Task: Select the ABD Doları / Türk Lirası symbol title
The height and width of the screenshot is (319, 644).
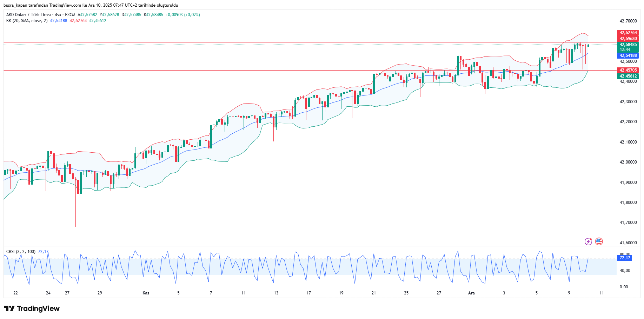Action: [33, 15]
